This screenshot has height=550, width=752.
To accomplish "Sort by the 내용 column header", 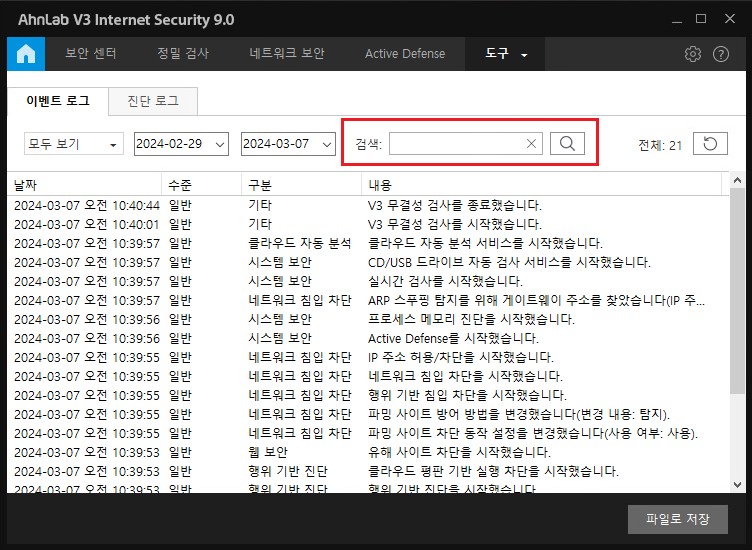I will 541,185.
